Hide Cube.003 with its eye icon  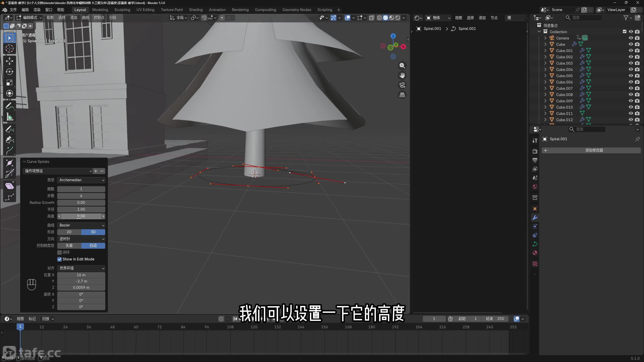(631, 63)
